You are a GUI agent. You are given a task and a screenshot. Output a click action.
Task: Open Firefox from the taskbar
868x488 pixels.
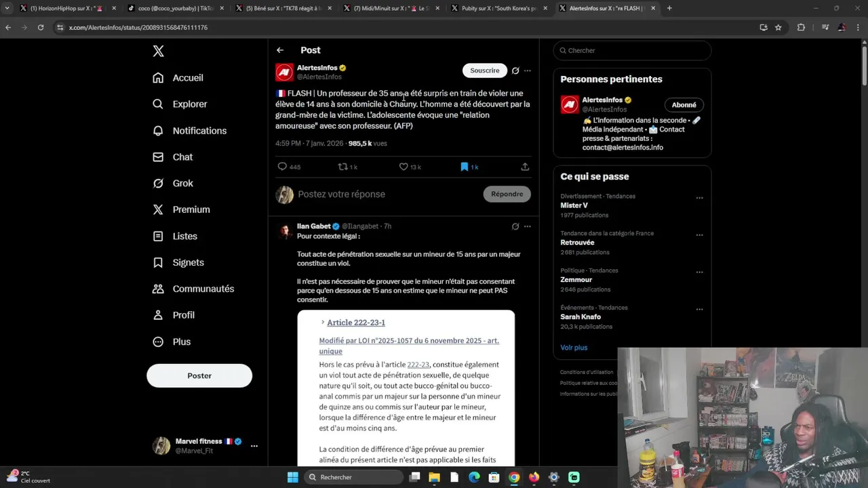pos(534,477)
